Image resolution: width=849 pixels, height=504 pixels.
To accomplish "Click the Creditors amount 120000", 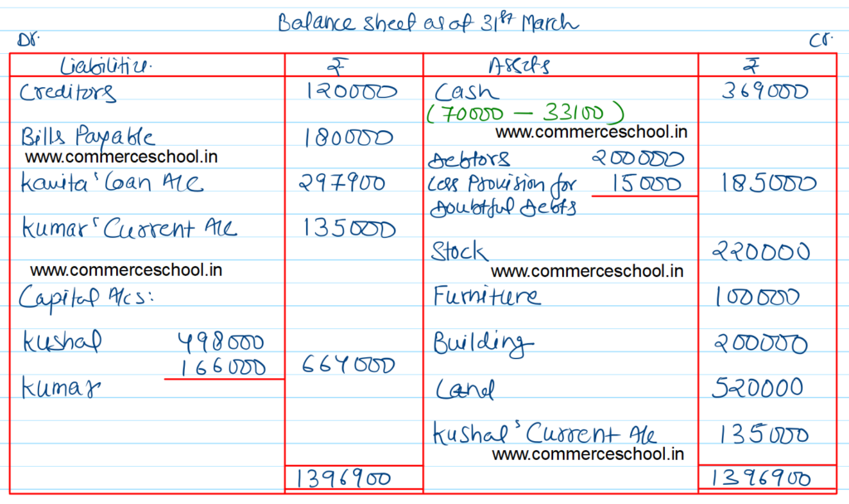I will [352, 91].
